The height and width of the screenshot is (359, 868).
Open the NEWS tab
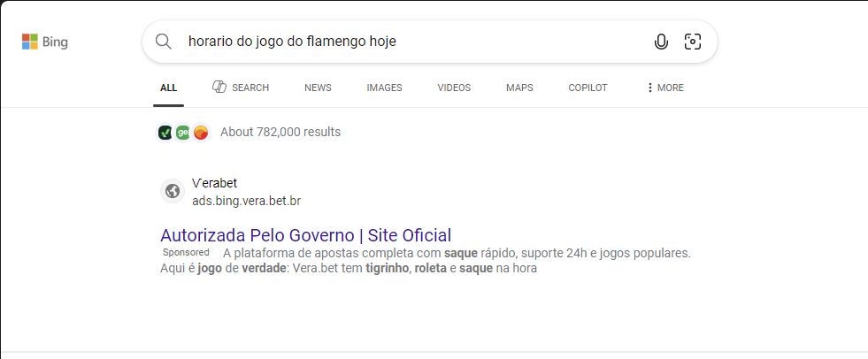pyautogui.click(x=318, y=88)
